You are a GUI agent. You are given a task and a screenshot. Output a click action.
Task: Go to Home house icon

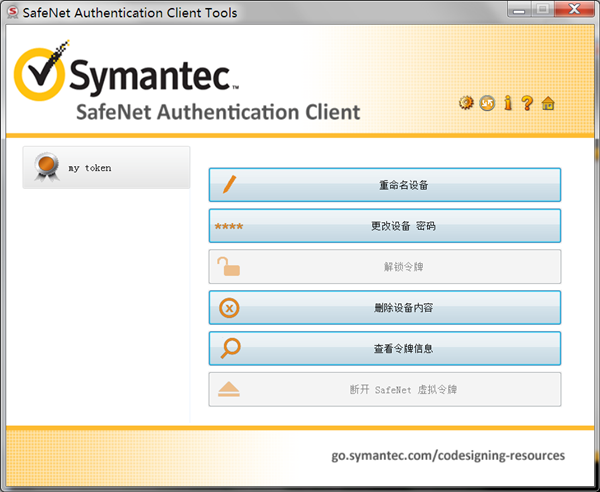point(548,103)
